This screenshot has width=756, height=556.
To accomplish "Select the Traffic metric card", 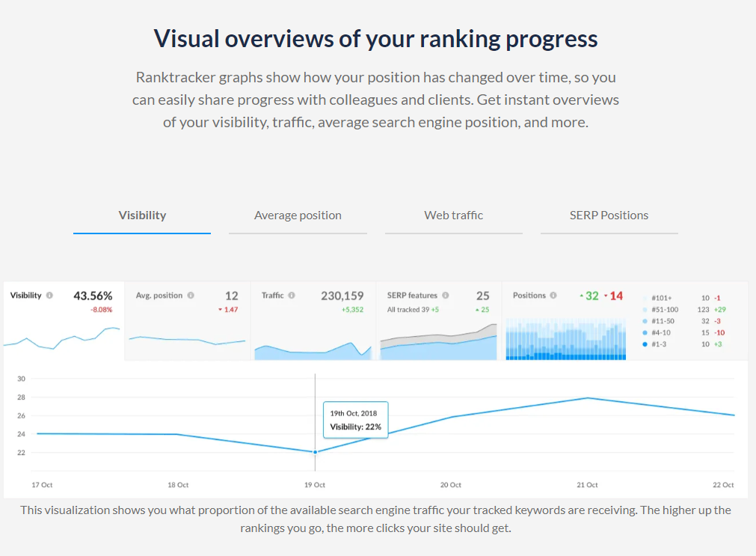I will (313, 321).
